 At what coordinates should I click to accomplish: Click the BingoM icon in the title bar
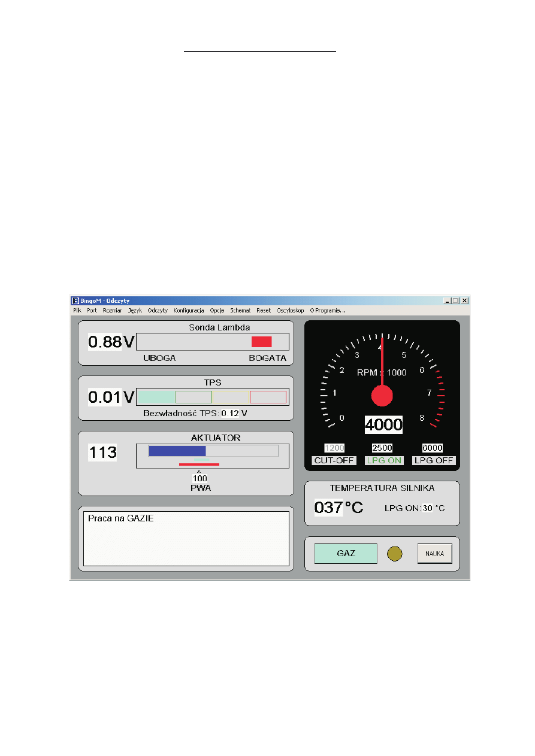click(75, 300)
